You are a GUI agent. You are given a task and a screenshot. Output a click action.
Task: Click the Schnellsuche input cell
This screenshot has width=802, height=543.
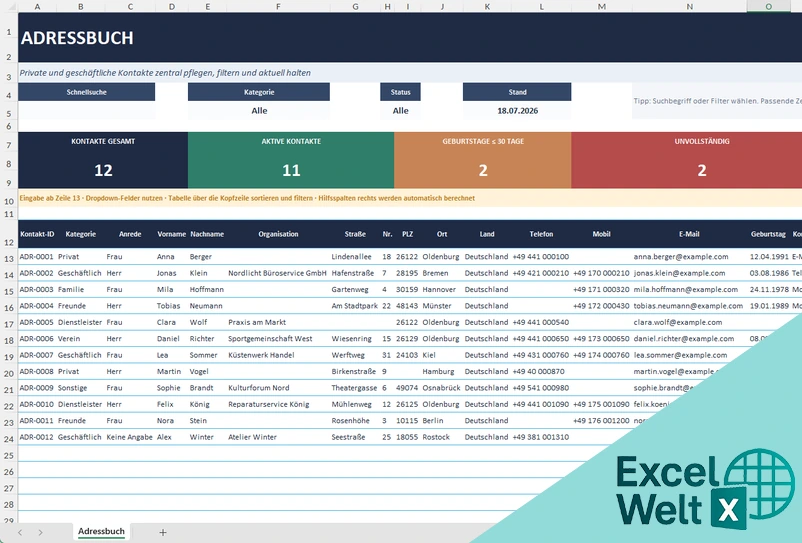pos(86,110)
